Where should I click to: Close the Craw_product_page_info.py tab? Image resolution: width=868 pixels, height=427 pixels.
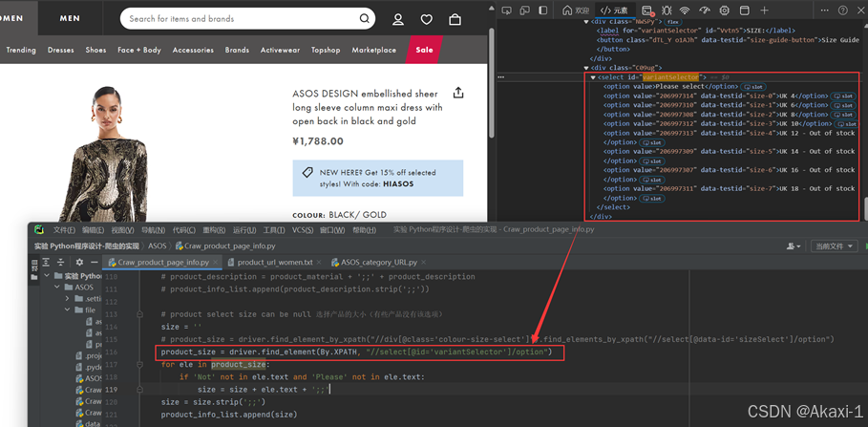tap(216, 262)
